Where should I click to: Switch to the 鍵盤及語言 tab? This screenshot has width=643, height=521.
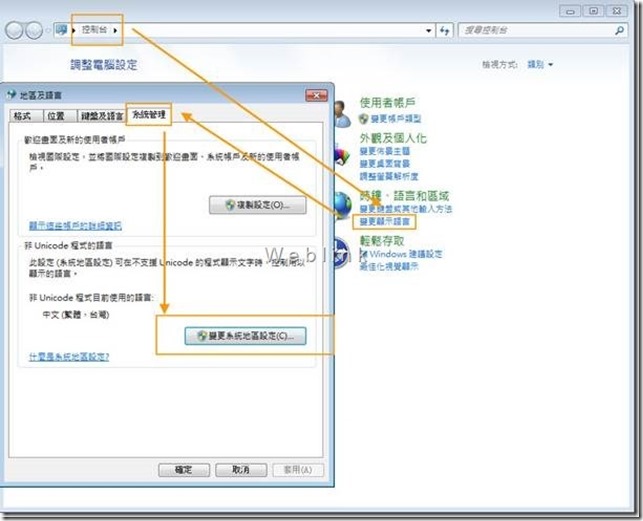tap(102, 116)
